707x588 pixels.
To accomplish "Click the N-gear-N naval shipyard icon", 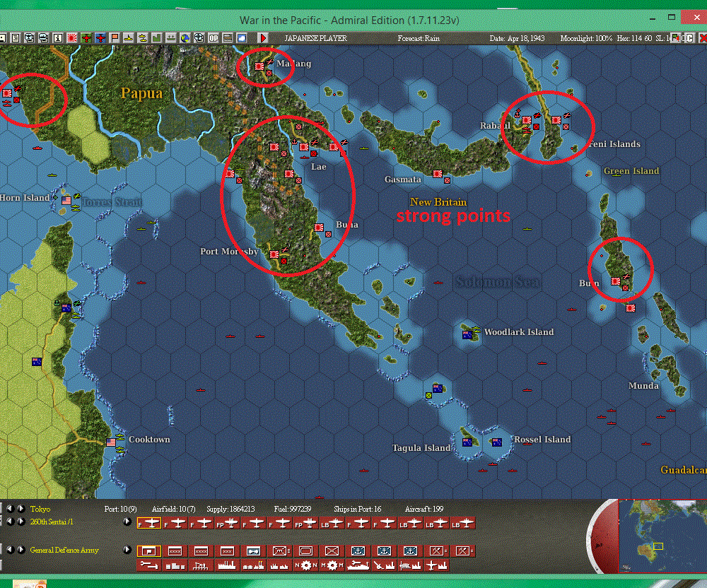I will pyautogui.click(x=305, y=565).
